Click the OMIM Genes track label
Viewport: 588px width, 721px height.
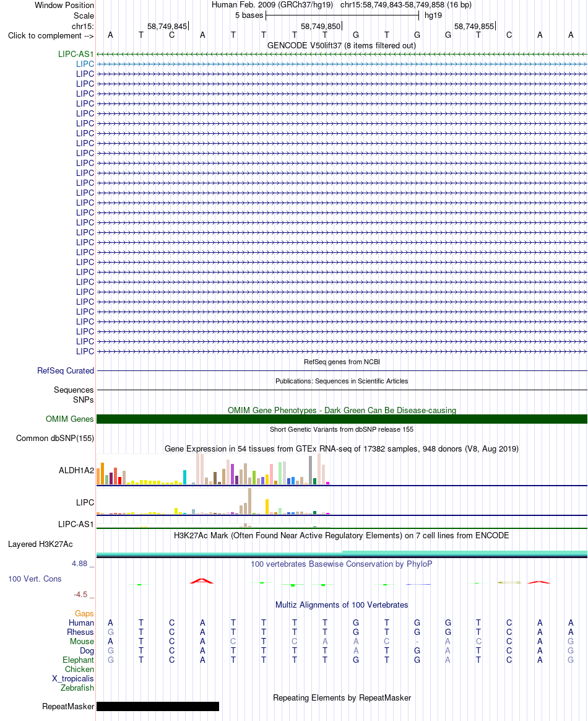(x=70, y=419)
